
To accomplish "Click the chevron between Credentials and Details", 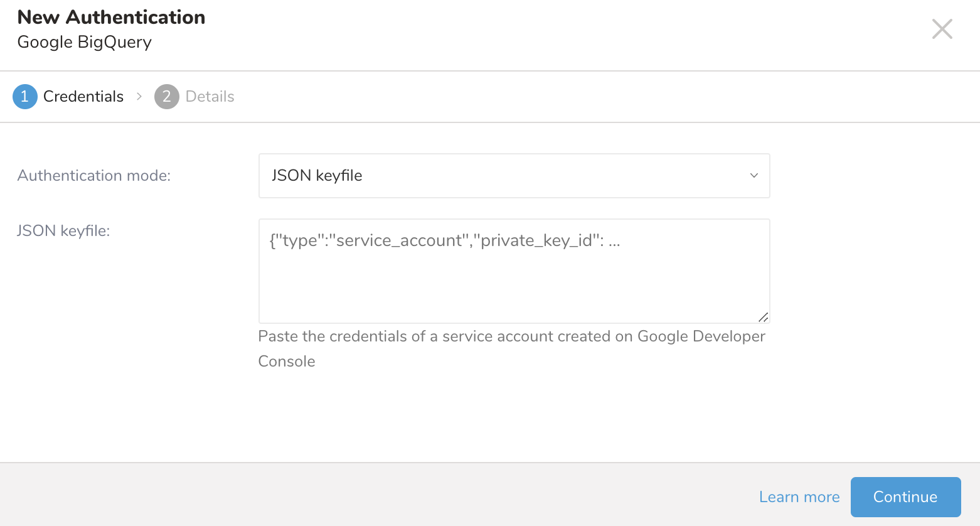I will pyautogui.click(x=139, y=97).
